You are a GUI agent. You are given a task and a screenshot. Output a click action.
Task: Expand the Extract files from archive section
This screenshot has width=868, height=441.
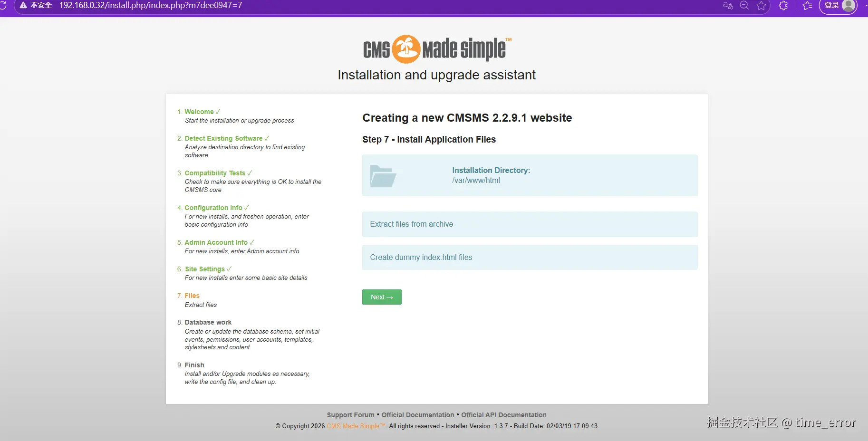click(530, 224)
